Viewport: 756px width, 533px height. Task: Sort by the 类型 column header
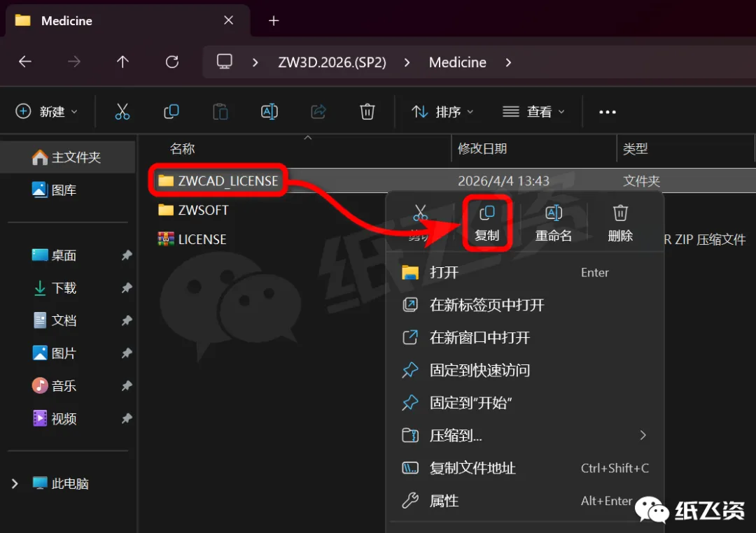coord(635,148)
